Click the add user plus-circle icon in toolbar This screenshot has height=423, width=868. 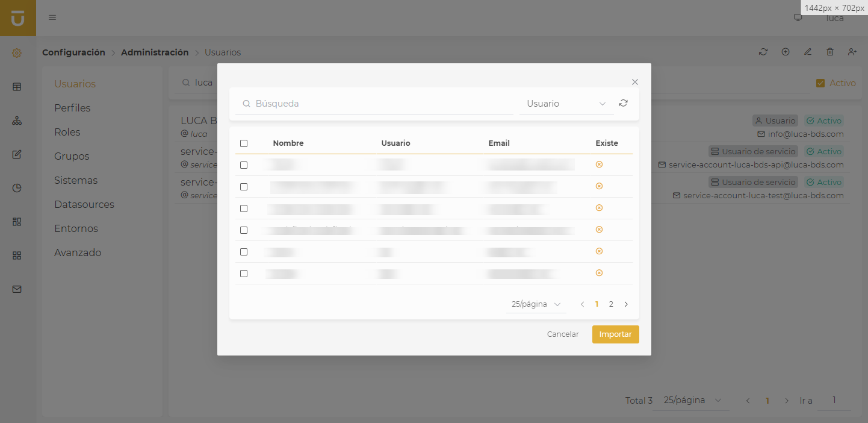pyautogui.click(x=786, y=52)
